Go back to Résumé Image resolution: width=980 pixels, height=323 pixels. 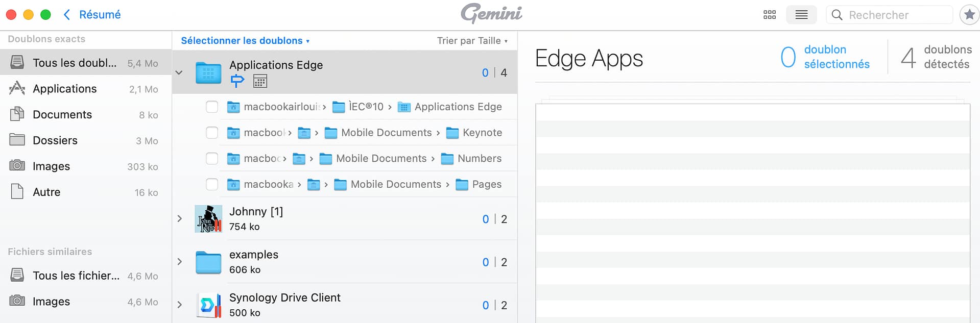point(92,15)
